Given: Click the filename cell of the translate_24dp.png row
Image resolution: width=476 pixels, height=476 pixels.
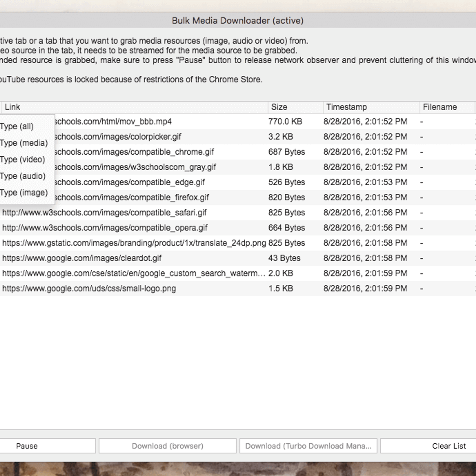Looking at the screenshot, I should tap(447, 243).
